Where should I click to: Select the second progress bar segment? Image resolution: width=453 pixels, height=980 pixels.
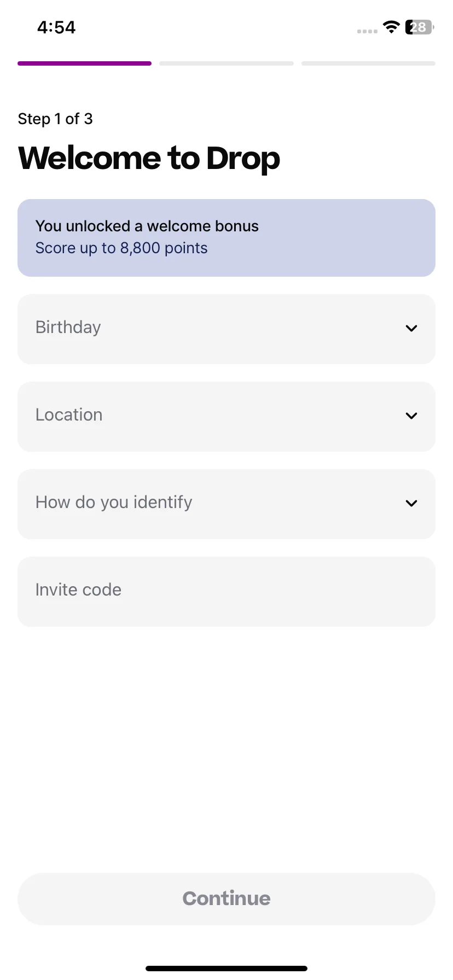[x=226, y=63]
